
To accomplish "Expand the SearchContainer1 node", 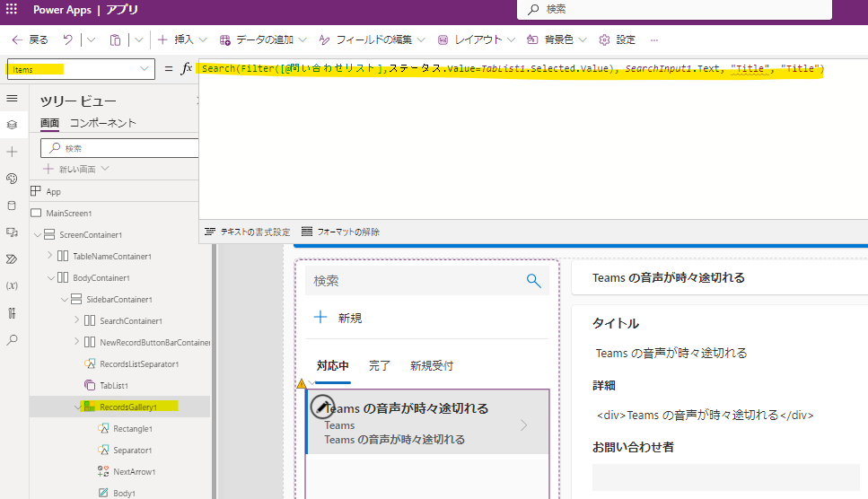I will pos(76,320).
